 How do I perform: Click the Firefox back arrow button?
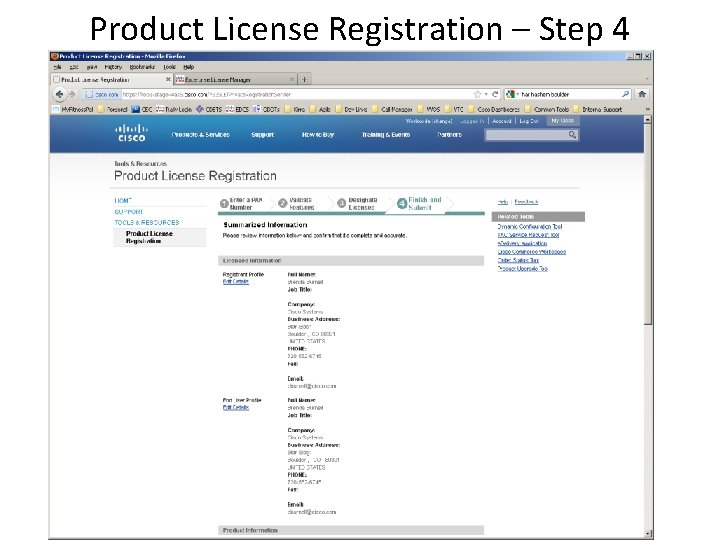click(59, 94)
